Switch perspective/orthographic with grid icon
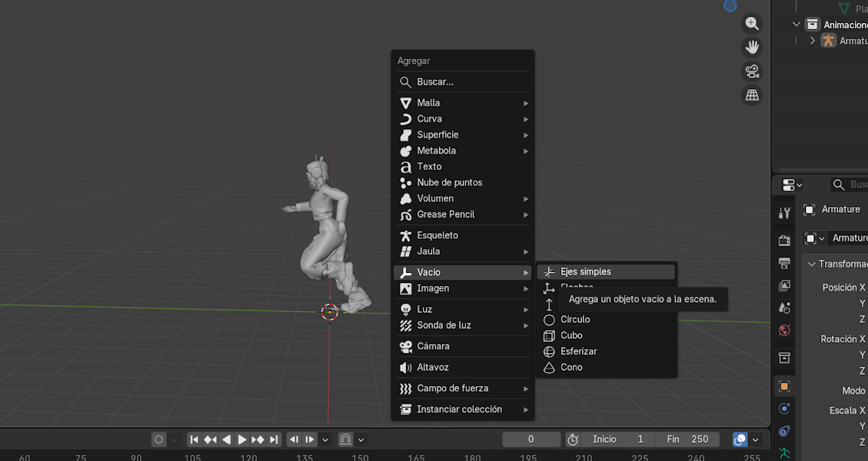The image size is (868, 461). click(x=753, y=95)
